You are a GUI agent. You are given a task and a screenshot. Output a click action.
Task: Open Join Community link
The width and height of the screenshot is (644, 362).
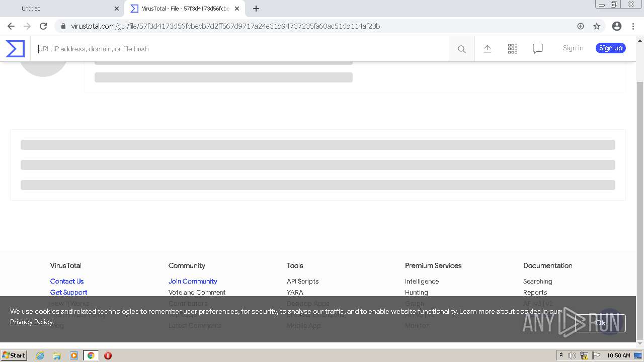(x=193, y=281)
